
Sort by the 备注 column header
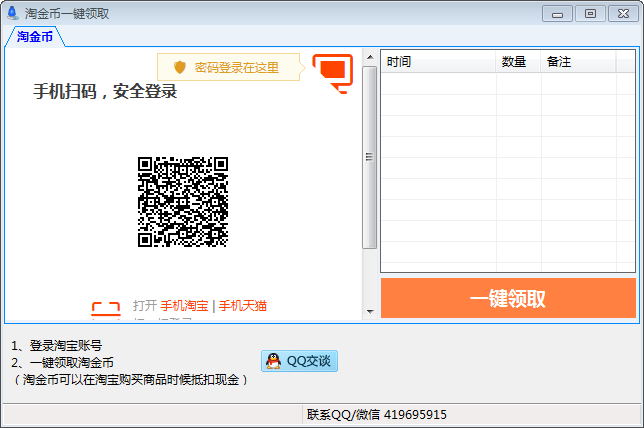coord(578,62)
